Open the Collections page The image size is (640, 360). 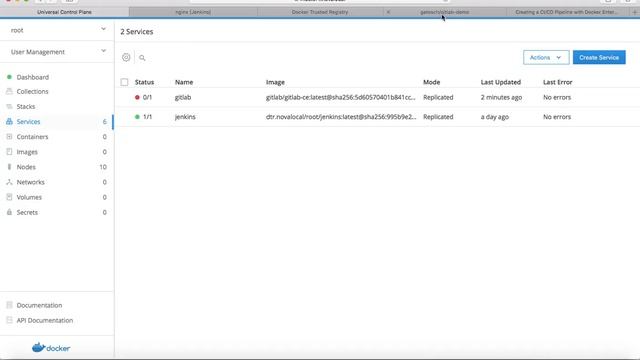pos(32,91)
